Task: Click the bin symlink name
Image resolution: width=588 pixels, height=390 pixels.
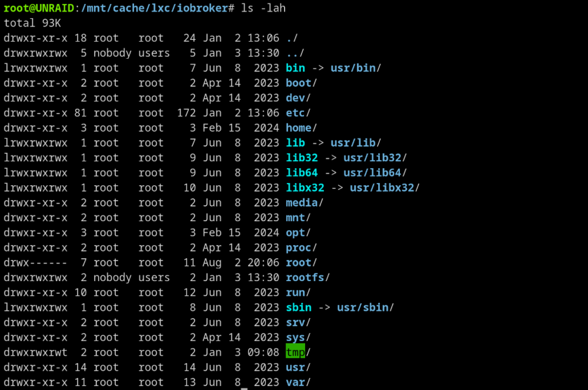Action: pos(296,68)
